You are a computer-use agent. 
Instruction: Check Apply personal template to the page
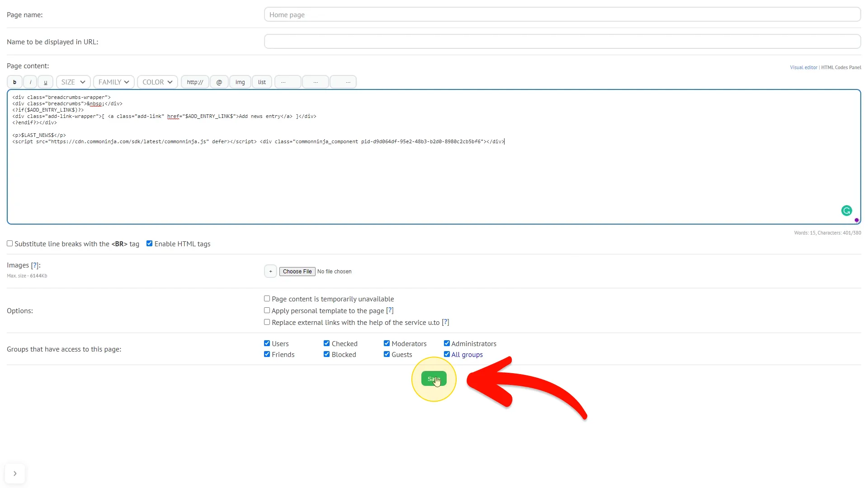267,310
